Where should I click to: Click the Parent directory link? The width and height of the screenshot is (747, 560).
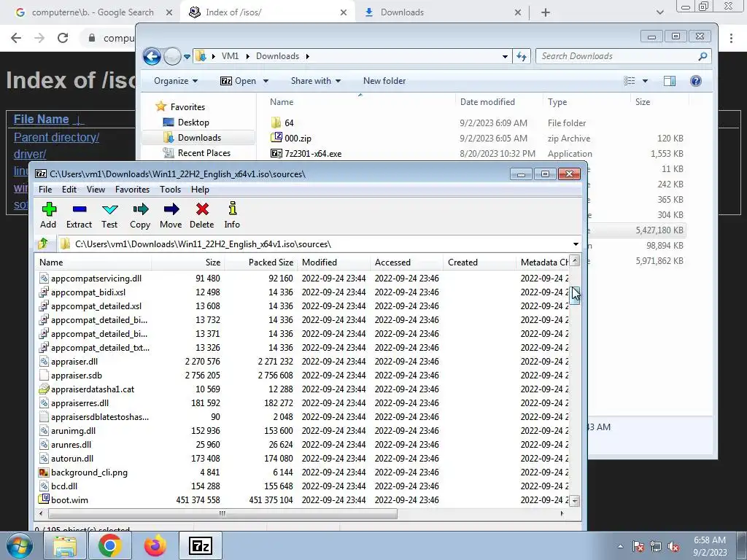[56, 137]
